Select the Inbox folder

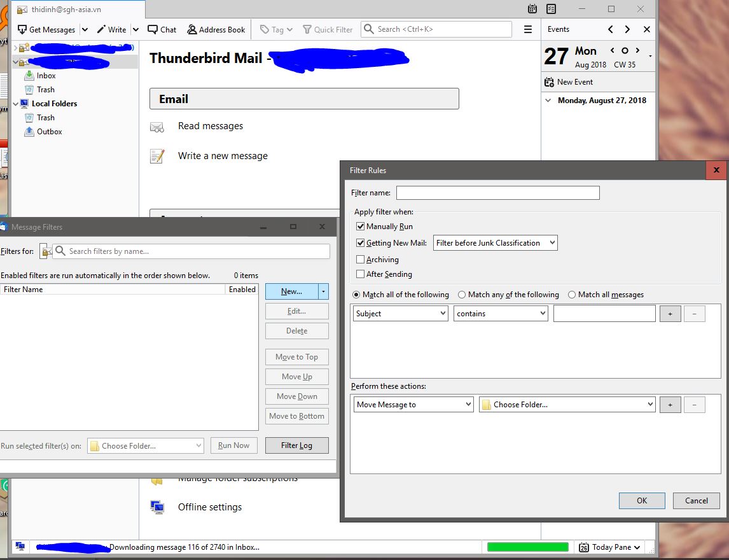pos(46,75)
